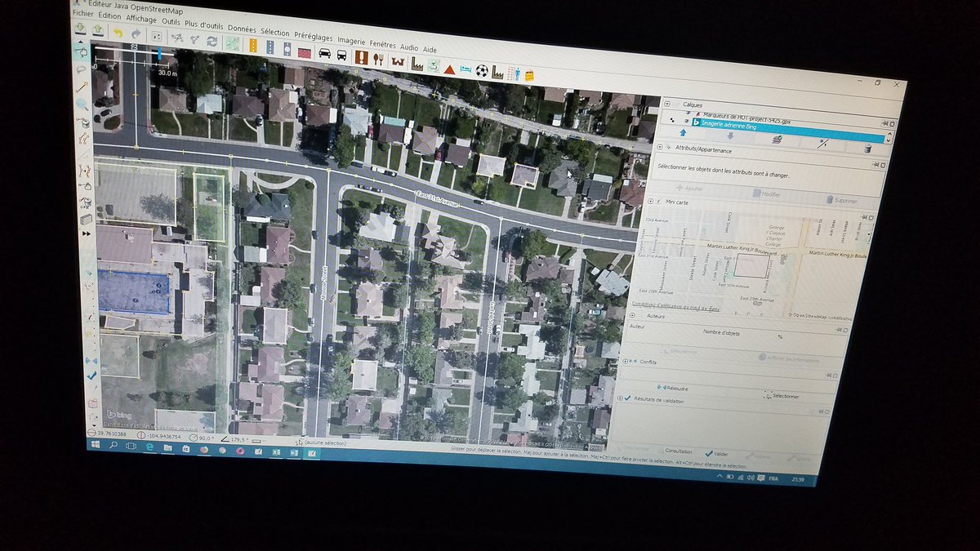The height and width of the screenshot is (551, 980).
Task: Open the Imagerie menu
Action: pos(351,41)
